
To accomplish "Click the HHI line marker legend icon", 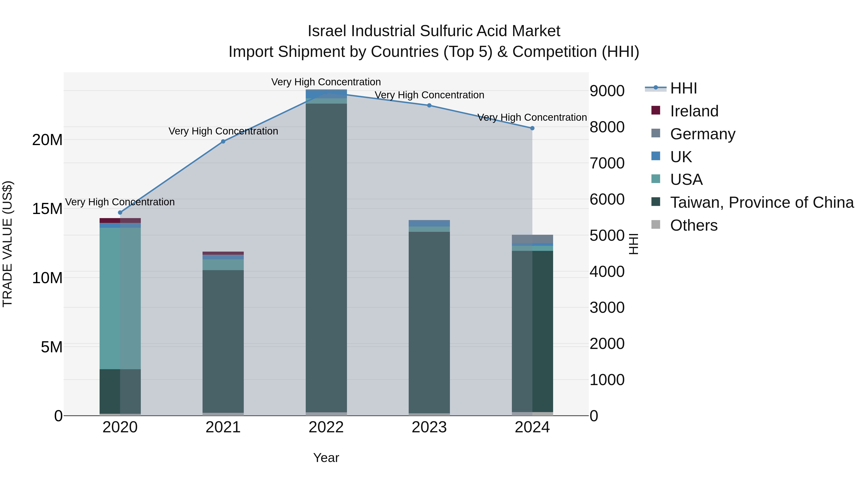I will 656,88.
